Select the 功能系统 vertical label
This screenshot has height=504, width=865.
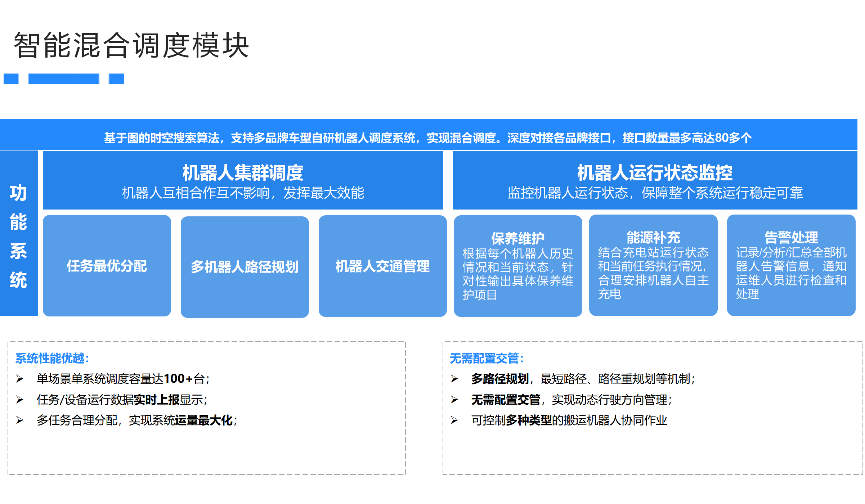click(18, 236)
